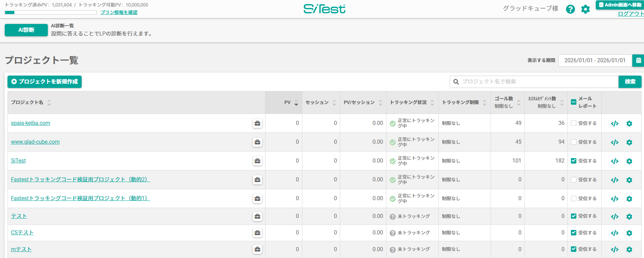Image resolution: width=644 pixels, height=258 pixels.
Task: Sort by プロジェクト名 column
Action: pos(49,103)
